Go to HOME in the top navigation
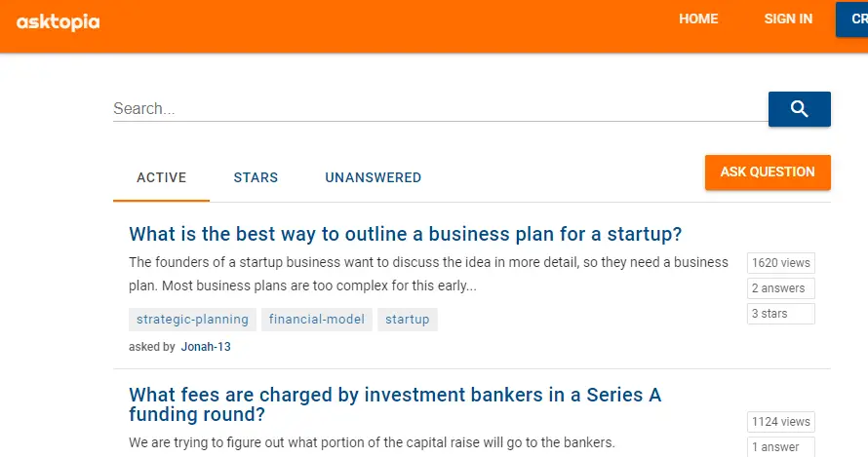Viewport: 868px width, 457px height. pyautogui.click(x=698, y=19)
